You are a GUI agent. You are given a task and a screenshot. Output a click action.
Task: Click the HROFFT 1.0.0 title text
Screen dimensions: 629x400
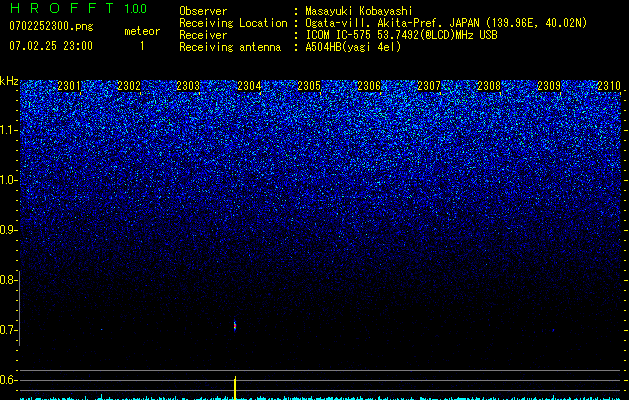78,8
